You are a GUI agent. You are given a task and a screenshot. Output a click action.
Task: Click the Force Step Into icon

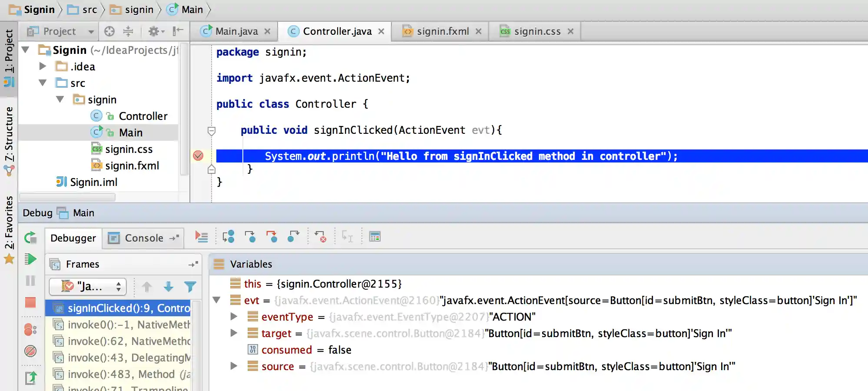click(x=272, y=237)
